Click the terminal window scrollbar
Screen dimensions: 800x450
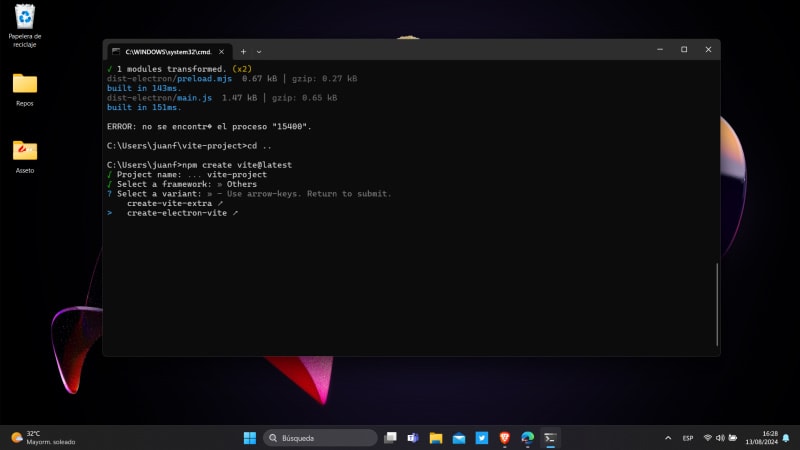pos(717,304)
